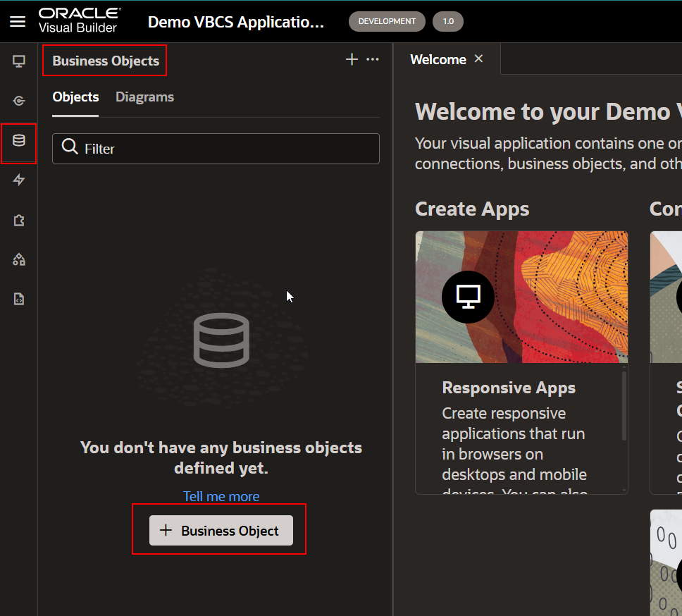Click the 1.0 version badge
The height and width of the screenshot is (616, 682).
point(448,21)
